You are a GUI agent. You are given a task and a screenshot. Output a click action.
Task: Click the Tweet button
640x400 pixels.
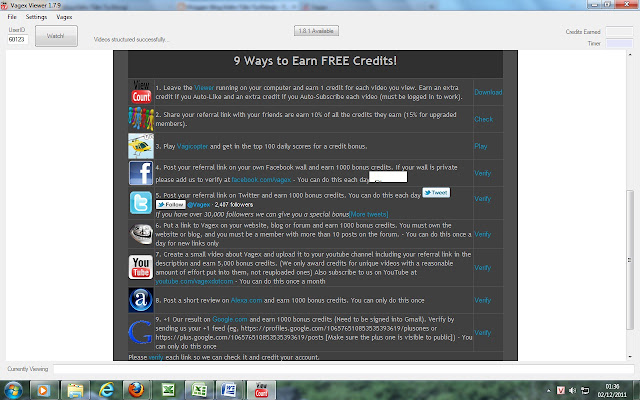coord(436,192)
